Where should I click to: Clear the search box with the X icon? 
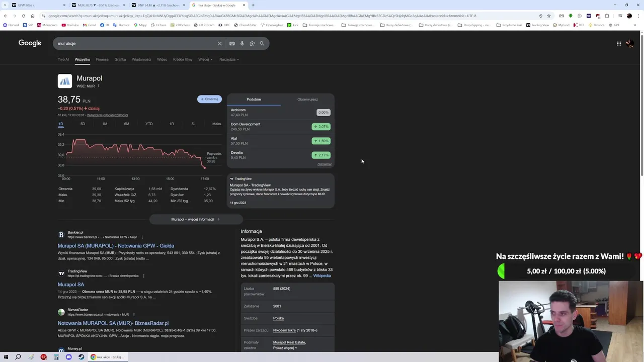point(219,44)
